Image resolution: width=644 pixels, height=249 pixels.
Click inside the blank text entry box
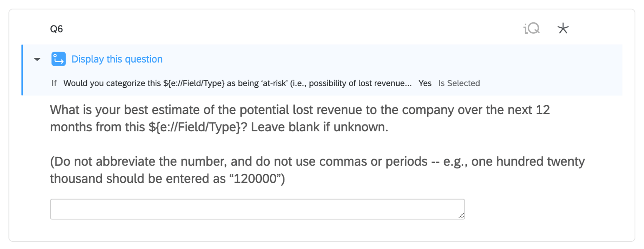(x=257, y=209)
